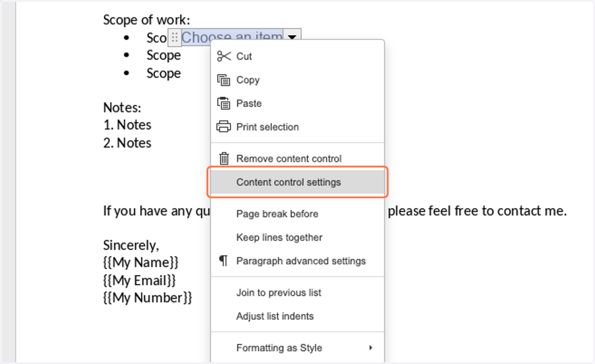Click the Scope of work heading

point(147,20)
